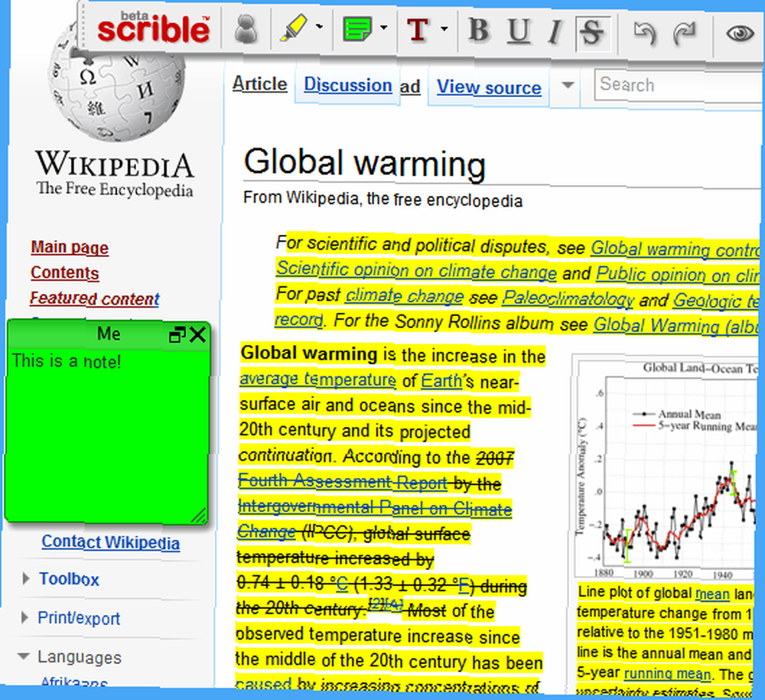The height and width of the screenshot is (700, 765).
Task: Open the Contents link in sidebar
Action: [x=64, y=272]
